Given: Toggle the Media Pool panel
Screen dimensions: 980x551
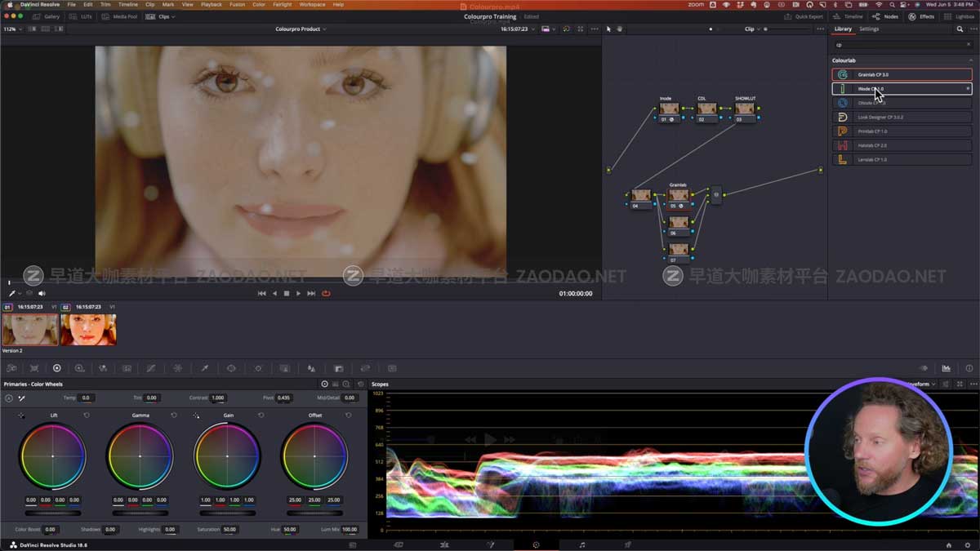Looking at the screenshot, I should coord(120,16).
